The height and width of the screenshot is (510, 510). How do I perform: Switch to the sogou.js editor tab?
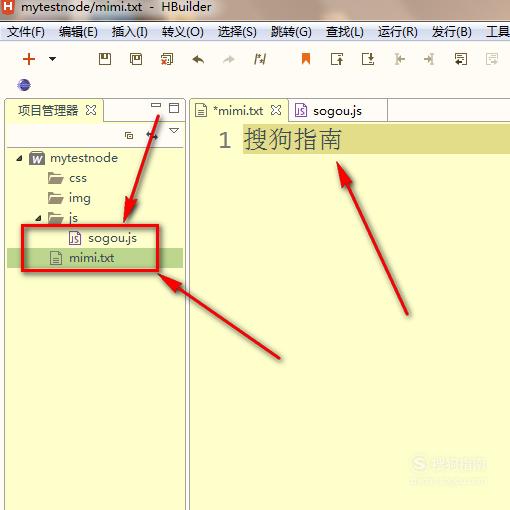pos(337,111)
